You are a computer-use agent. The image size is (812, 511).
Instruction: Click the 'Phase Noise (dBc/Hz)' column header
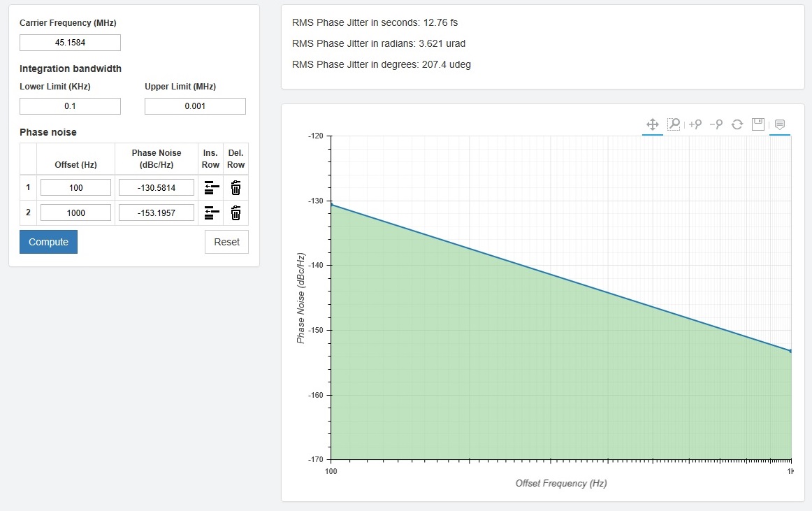click(x=157, y=159)
